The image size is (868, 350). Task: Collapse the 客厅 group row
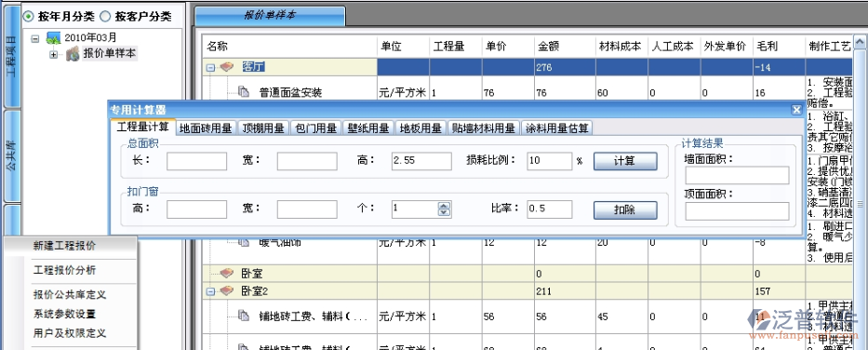coord(211,68)
